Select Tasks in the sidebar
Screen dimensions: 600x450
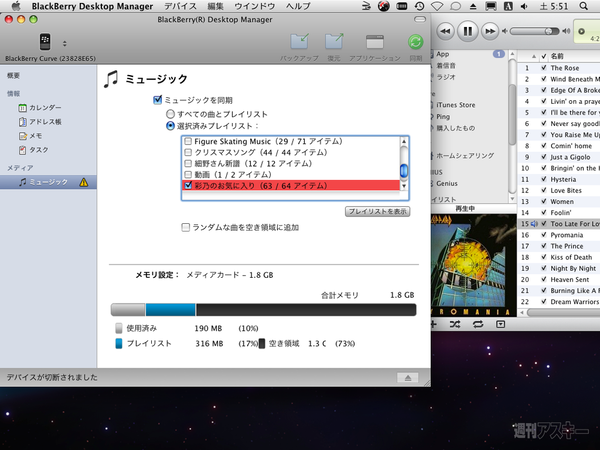(x=34, y=150)
